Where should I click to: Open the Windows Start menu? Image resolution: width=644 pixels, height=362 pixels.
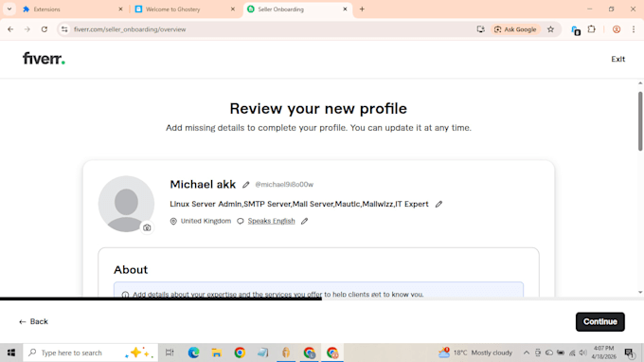pos(11,353)
